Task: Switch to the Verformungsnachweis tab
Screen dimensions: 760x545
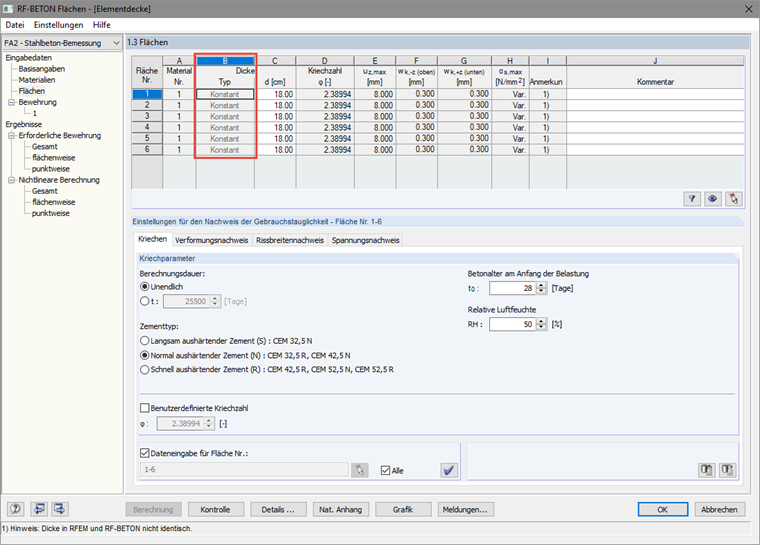Action: (x=211, y=240)
